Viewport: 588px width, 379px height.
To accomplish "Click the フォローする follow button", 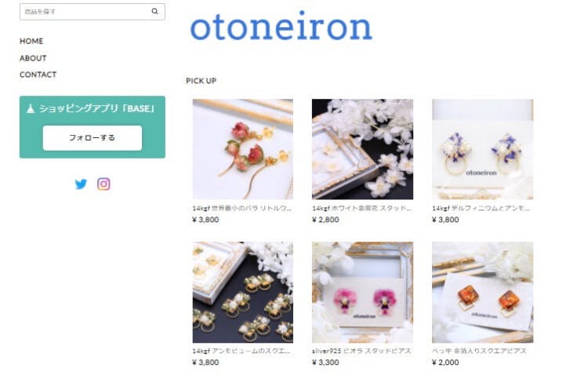I will coord(93,138).
